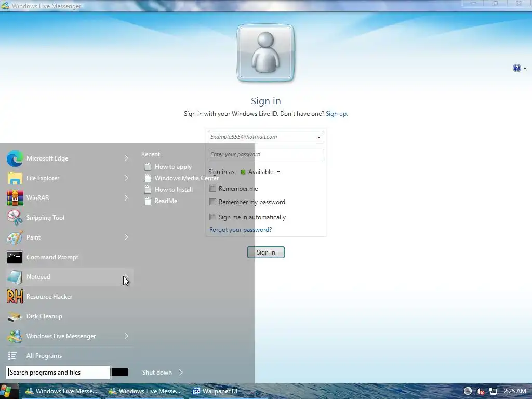This screenshot has width=532, height=399.
Task: Switch to first Windows Live Messenger taskbar button
Action: (x=62, y=391)
